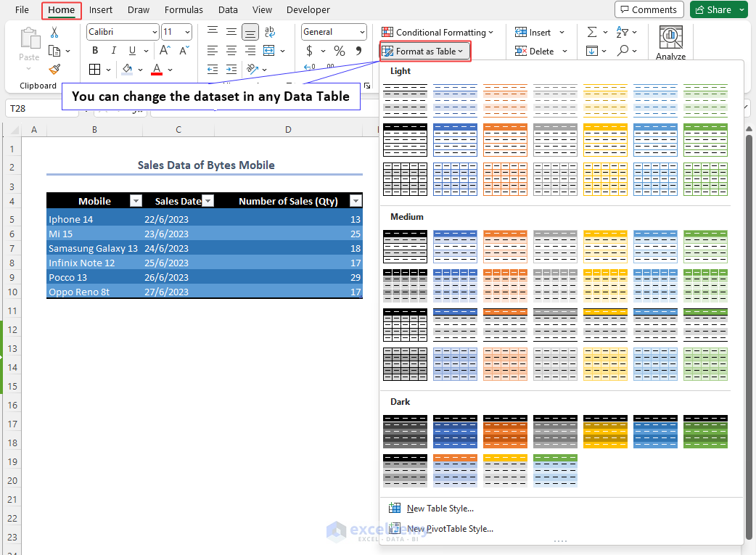This screenshot has width=756, height=555.
Task: Toggle the Number of Sales filter button
Action: 355,201
